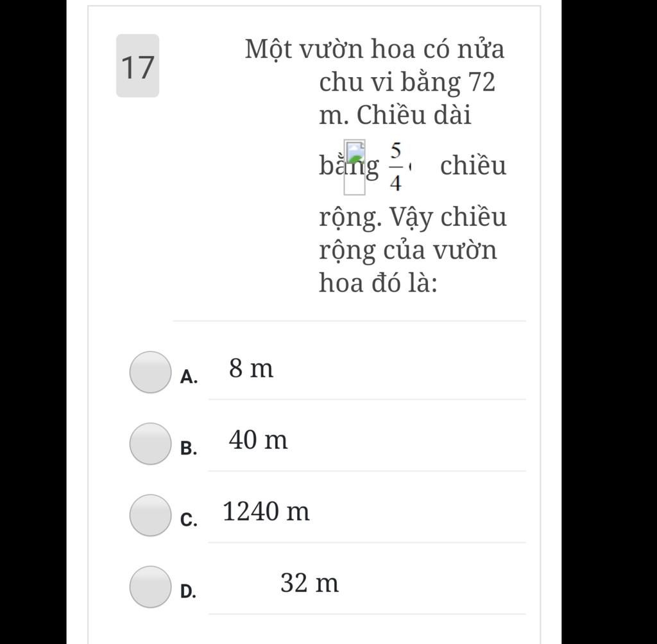The height and width of the screenshot is (644, 657).
Task: Select radio button for answer B
Action: pyautogui.click(x=150, y=444)
